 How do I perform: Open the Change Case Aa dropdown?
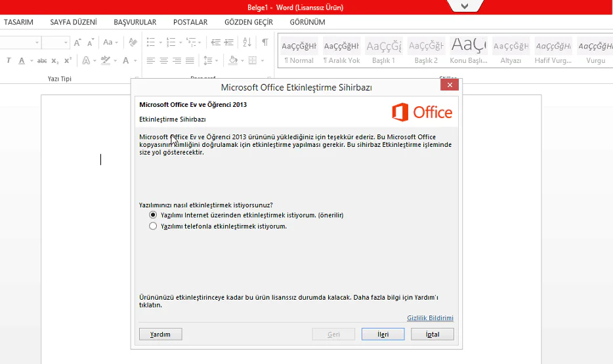pos(110,42)
